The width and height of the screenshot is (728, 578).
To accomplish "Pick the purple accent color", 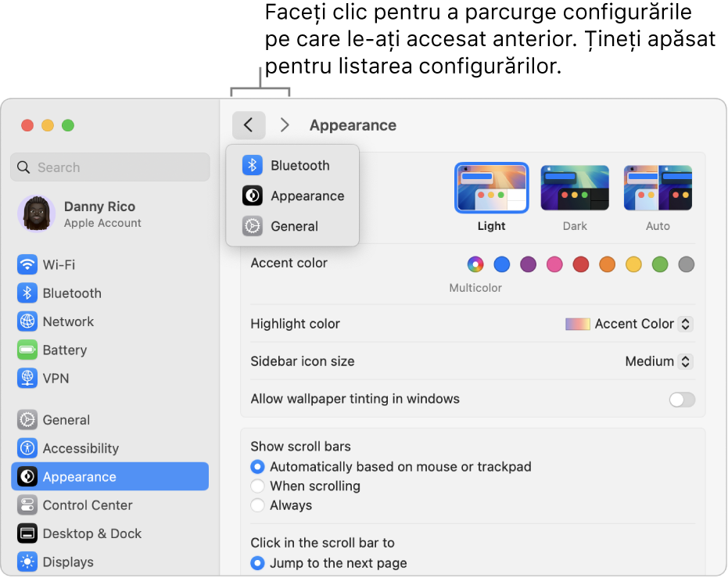I will point(528,264).
